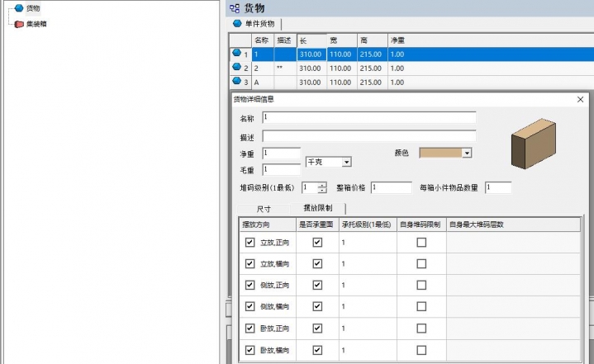Close the 货物详细信息 dialog

click(x=580, y=99)
